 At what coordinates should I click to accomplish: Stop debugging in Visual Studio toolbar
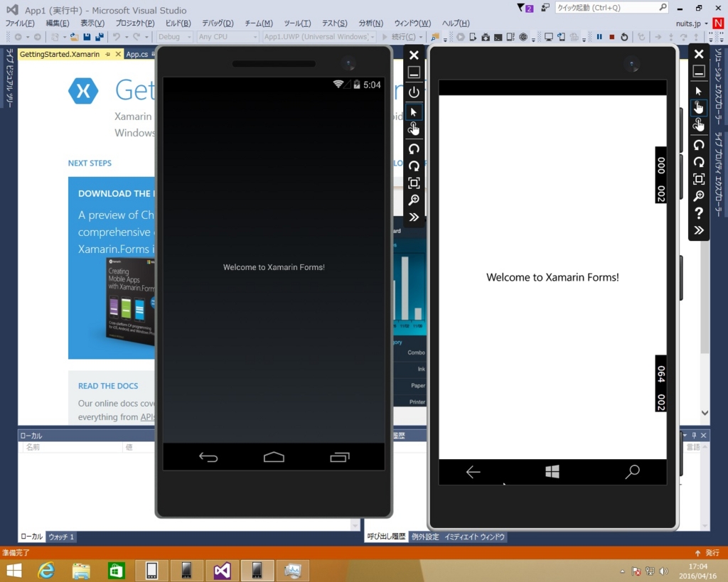click(x=612, y=37)
